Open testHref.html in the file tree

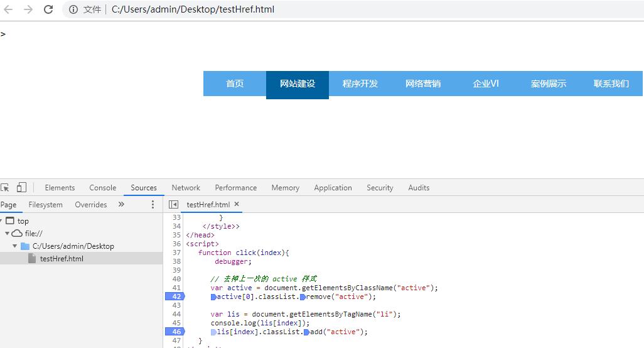[62, 258]
